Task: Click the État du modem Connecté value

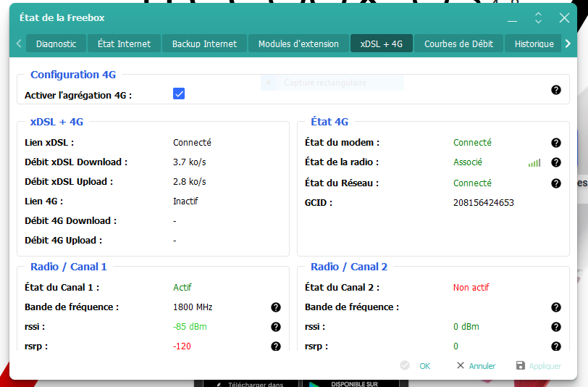Action: coord(472,143)
